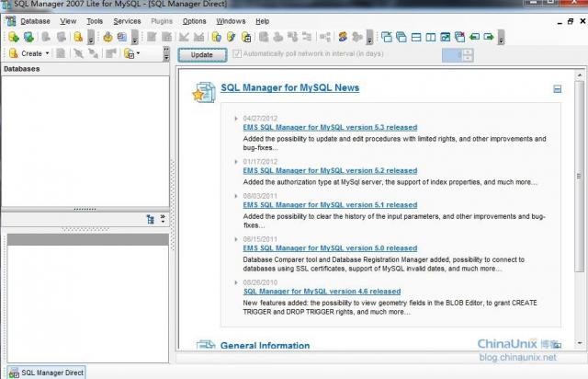Click the Tile windows horizontally icon
588x379 pixels.
pyautogui.click(x=416, y=37)
